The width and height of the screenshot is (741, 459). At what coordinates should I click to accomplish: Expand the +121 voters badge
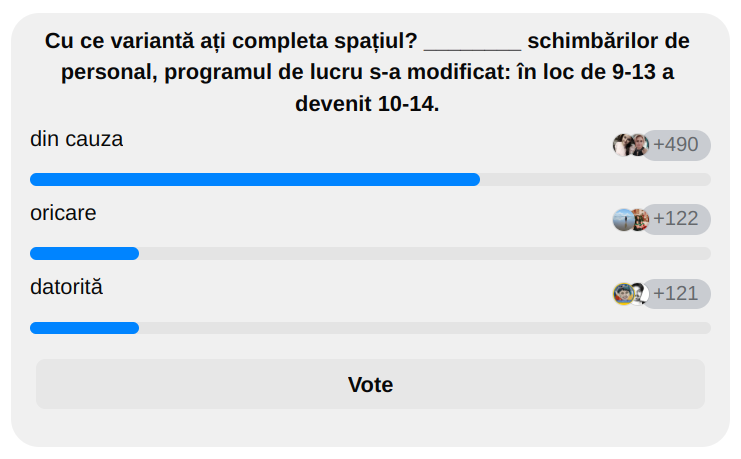tap(676, 294)
